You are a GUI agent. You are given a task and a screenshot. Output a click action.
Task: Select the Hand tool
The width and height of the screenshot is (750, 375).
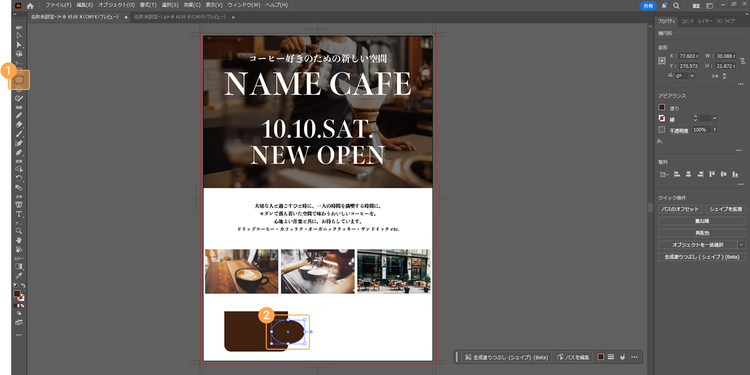(x=19, y=240)
